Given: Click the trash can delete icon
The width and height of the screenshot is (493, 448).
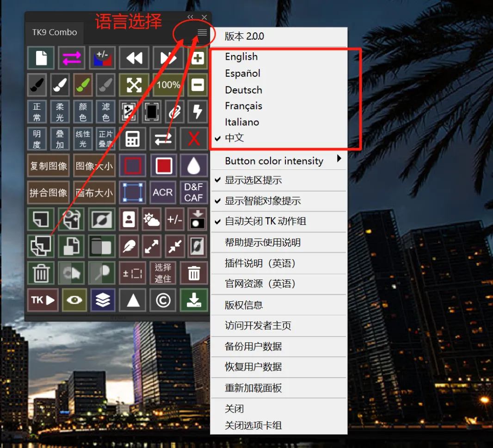Looking at the screenshot, I should point(41,273).
